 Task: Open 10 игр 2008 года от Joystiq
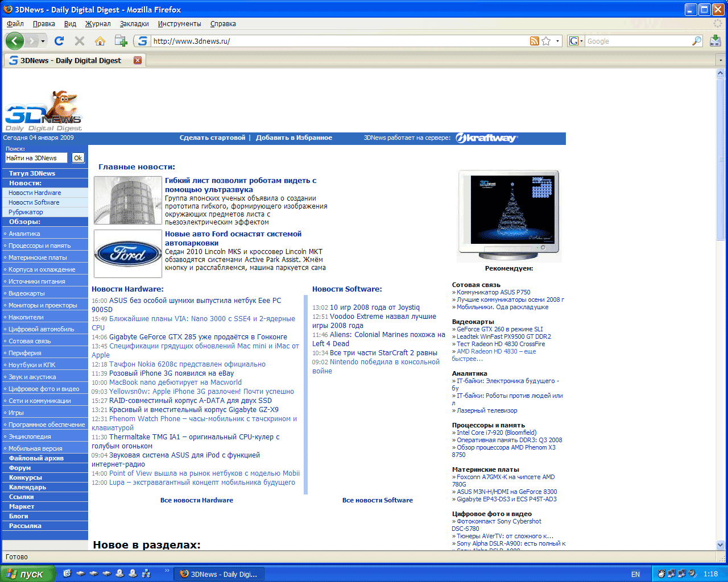(375, 307)
